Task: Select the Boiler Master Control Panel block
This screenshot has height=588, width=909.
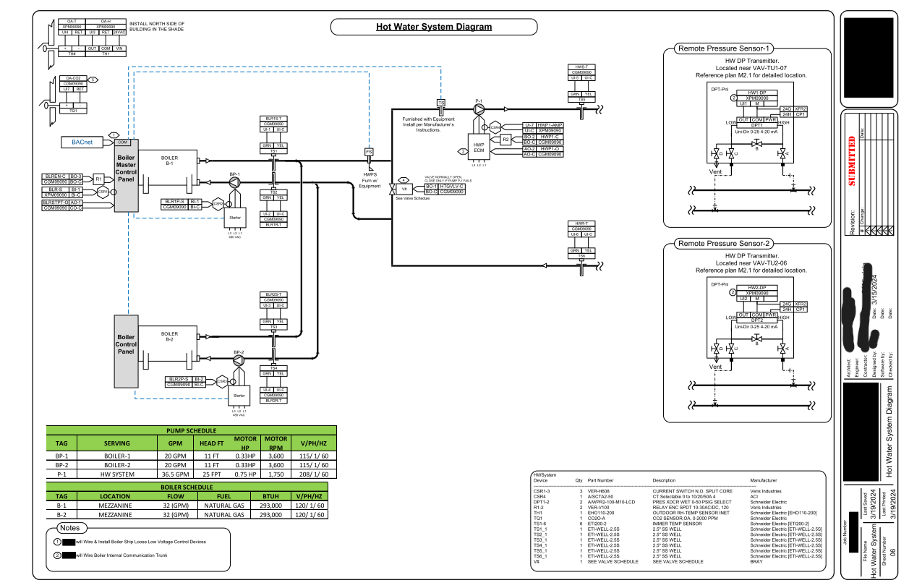Action: (x=126, y=176)
